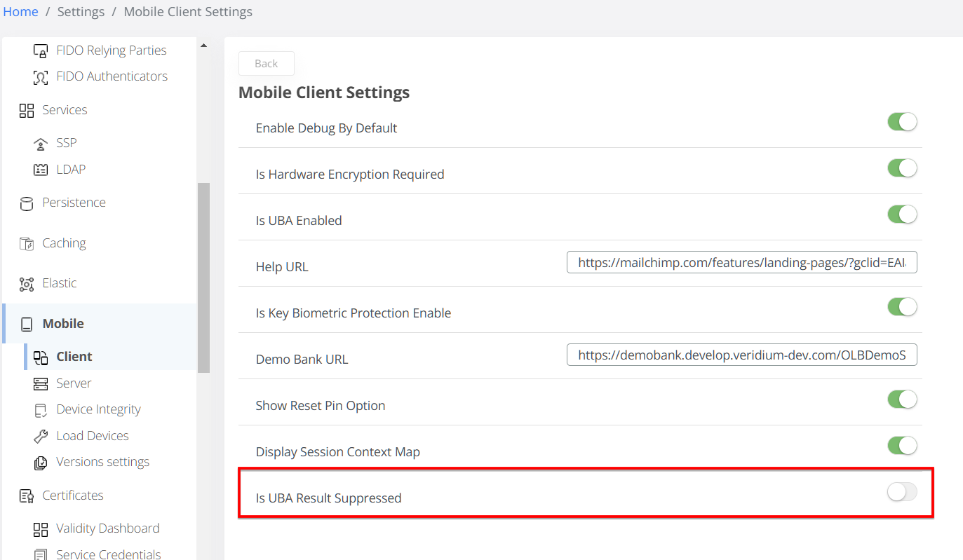Click the Device Integrity icon
This screenshot has width=963, height=560.
[41, 410]
